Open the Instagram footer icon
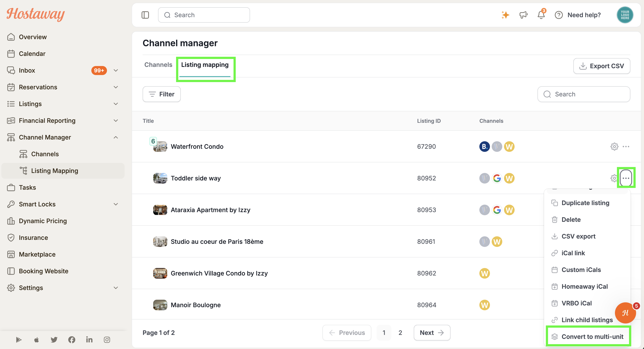Viewport: 644px width, 349px height. click(x=107, y=340)
